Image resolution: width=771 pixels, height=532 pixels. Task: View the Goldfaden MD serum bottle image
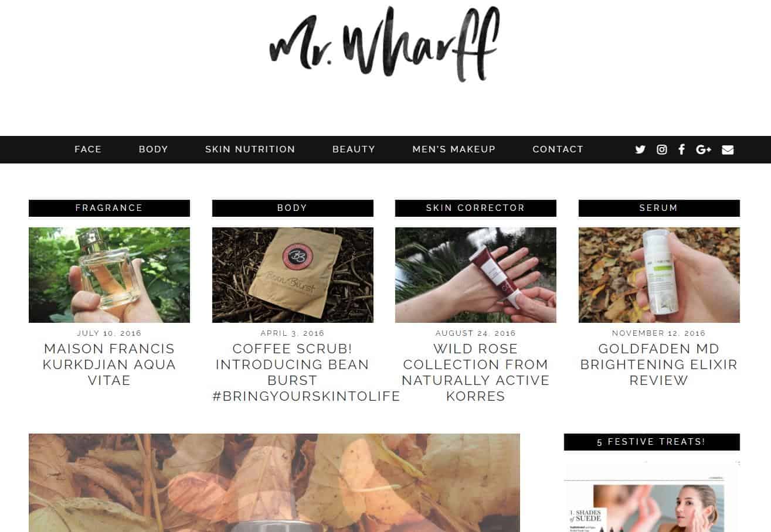[659, 275]
